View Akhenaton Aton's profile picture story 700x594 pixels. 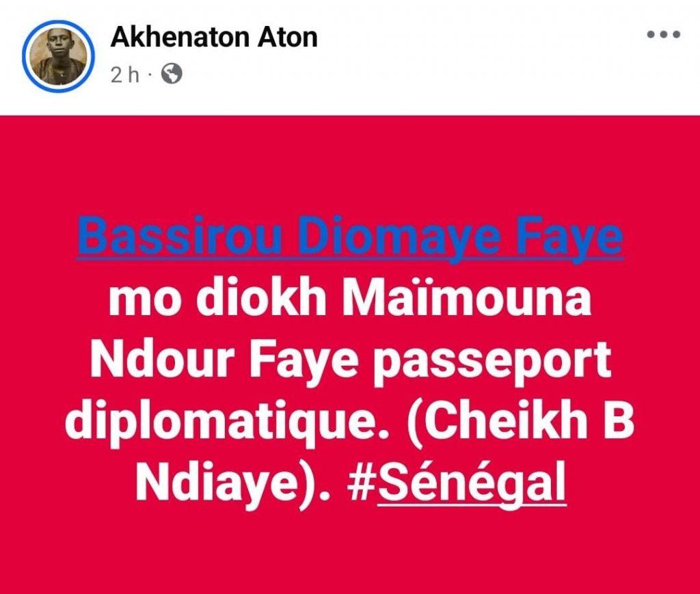[x=59, y=57]
